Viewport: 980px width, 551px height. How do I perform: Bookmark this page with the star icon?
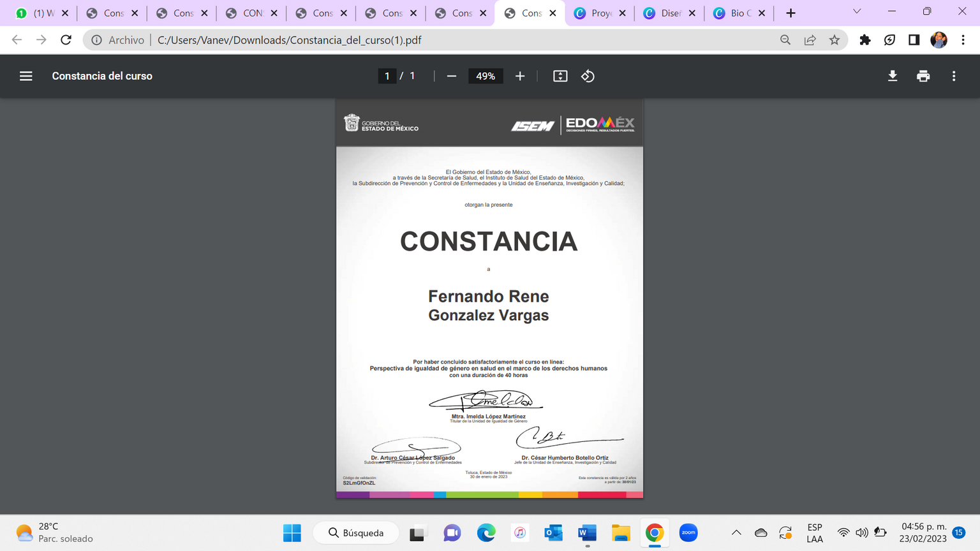pyautogui.click(x=835, y=40)
